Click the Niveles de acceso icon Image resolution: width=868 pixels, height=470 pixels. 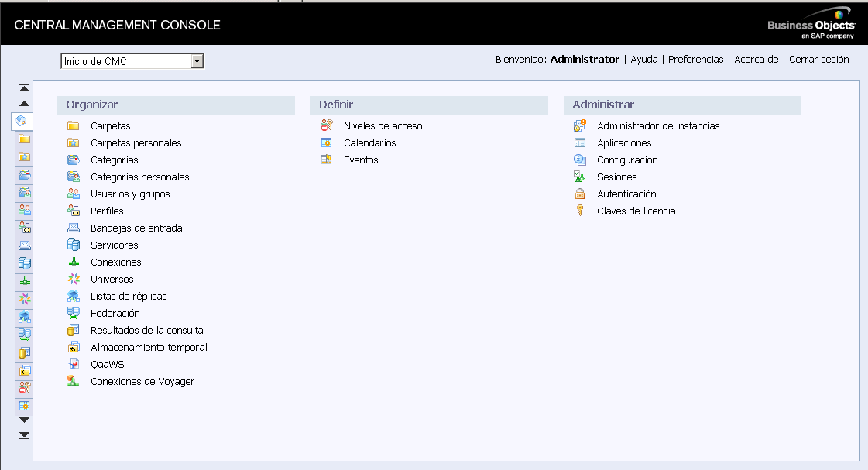click(327, 126)
